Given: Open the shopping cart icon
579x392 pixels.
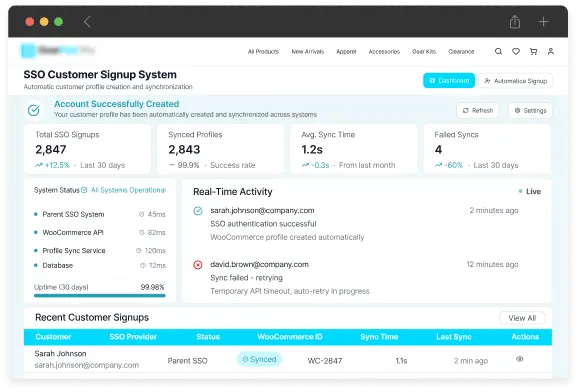Looking at the screenshot, I should click(x=533, y=51).
